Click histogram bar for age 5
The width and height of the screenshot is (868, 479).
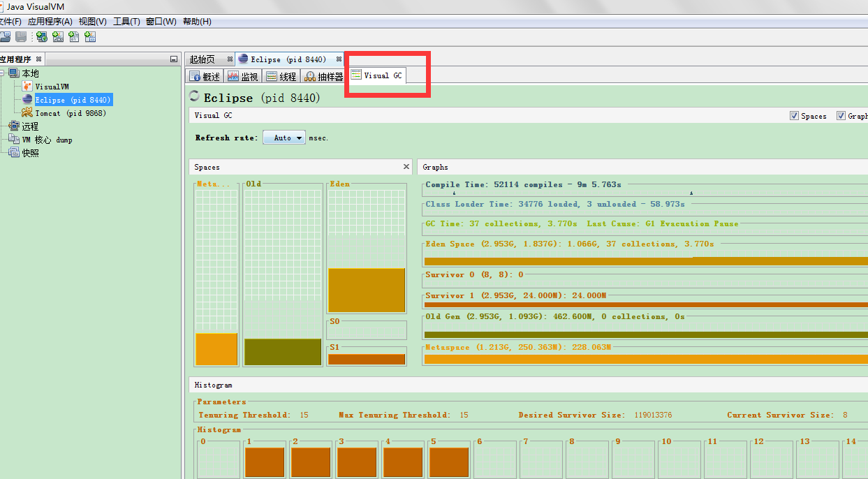click(x=449, y=462)
